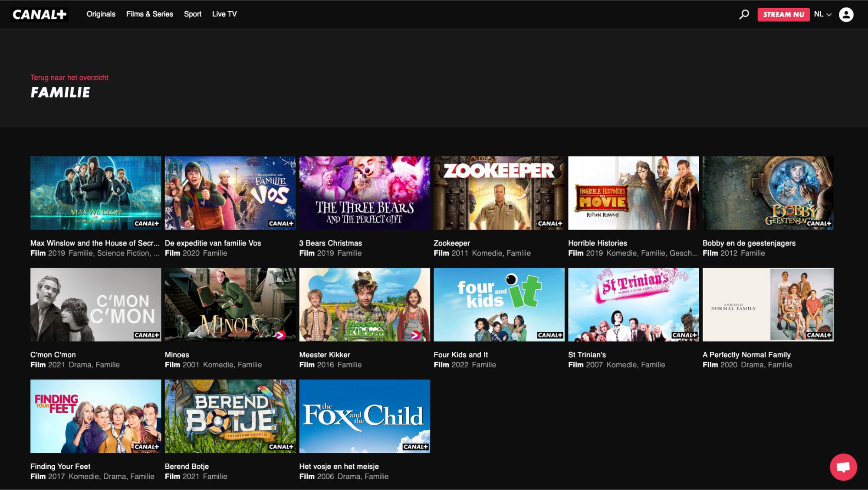Expand the NL language dropdown
868x490 pixels.
pyautogui.click(x=822, y=14)
